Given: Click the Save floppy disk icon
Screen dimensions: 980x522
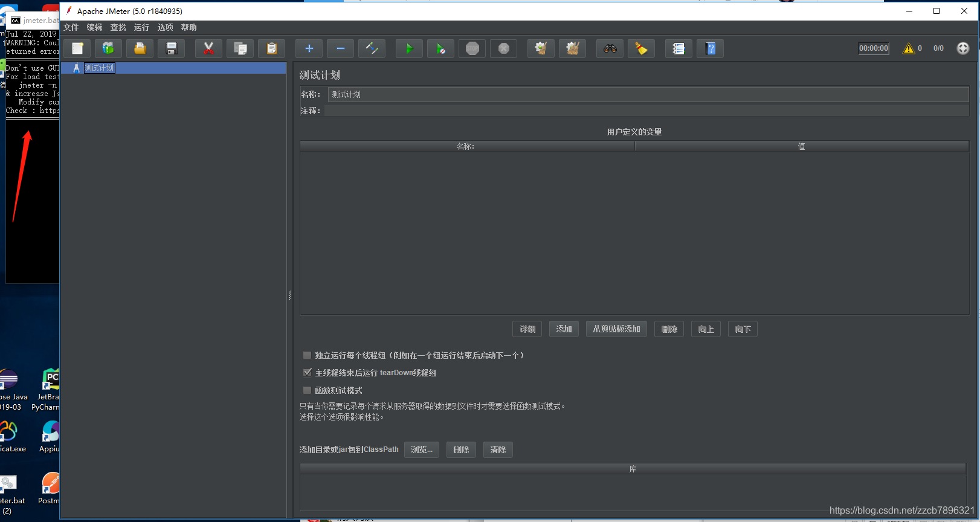Looking at the screenshot, I should [171, 48].
